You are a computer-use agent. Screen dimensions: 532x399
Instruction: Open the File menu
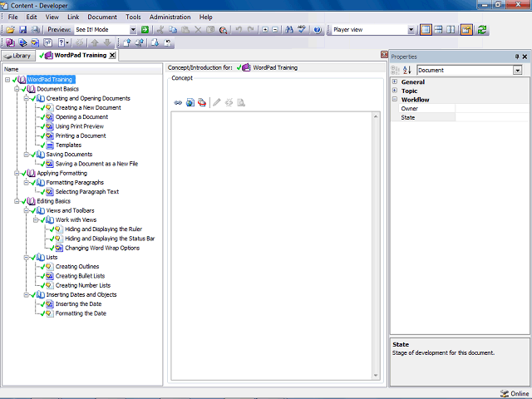pos(12,17)
